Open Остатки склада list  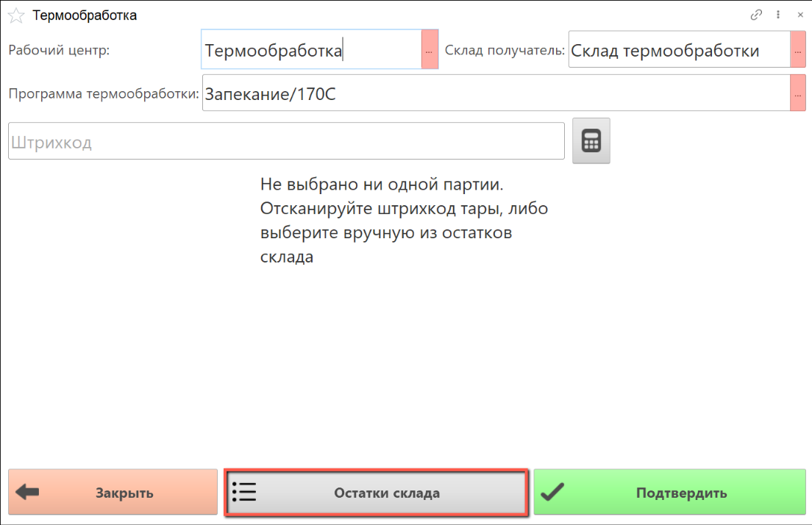376,493
